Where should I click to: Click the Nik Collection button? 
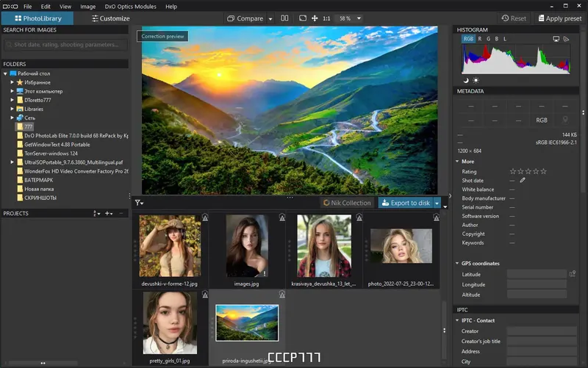pyautogui.click(x=347, y=203)
